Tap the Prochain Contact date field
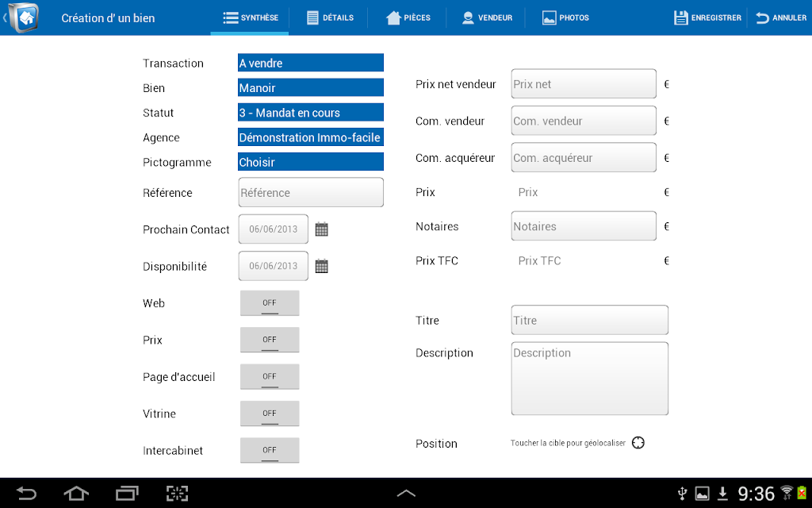812x508 pixels. 274,229
